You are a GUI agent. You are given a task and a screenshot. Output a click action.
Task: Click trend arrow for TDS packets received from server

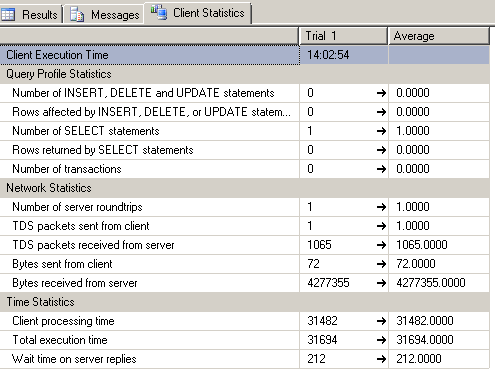[x=381, y=245]
